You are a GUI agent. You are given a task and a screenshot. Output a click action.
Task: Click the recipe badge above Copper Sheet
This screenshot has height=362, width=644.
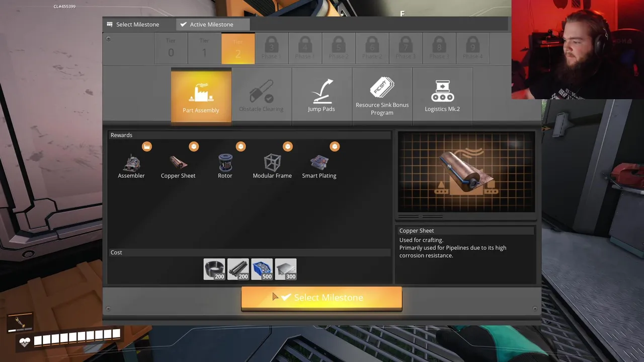click(x=194, y=146)
